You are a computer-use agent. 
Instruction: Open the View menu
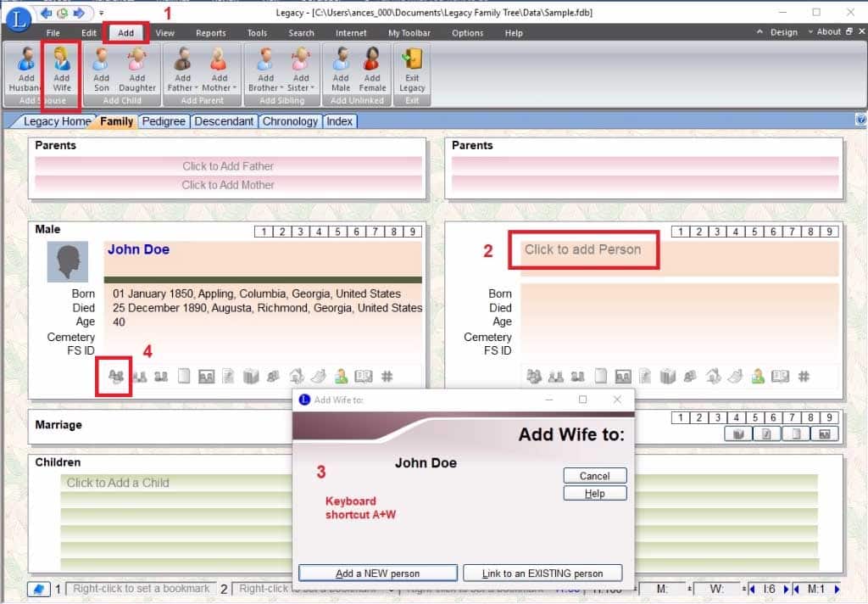tap(164, 33)
